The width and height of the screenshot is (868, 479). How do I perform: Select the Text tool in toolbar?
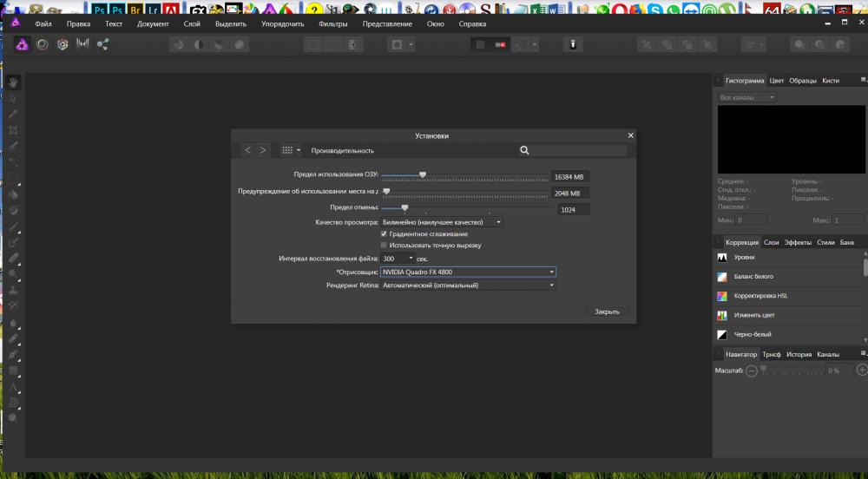click(x=13, y=387)
